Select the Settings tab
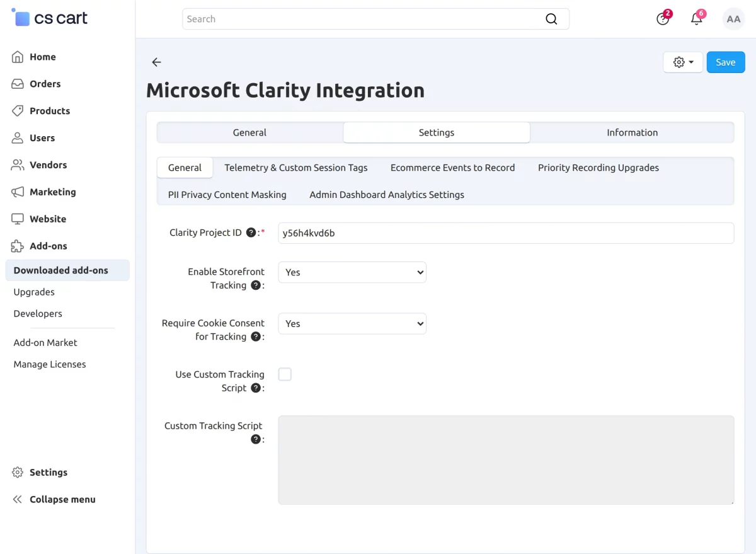The height and width of the screenshot is (554, 756). click(x=437, y=132)
